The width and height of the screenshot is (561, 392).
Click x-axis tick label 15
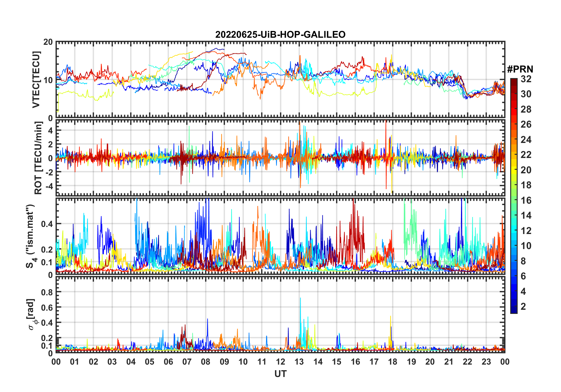tap(337, 362)
